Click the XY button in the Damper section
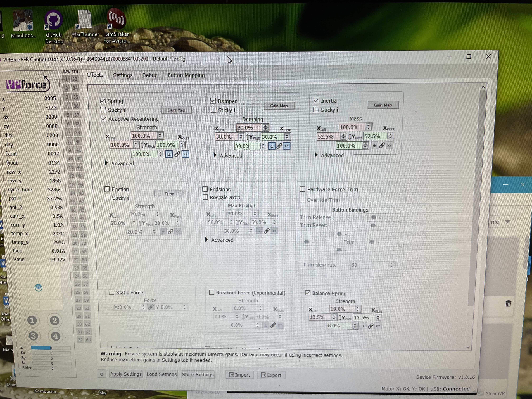 287,146
